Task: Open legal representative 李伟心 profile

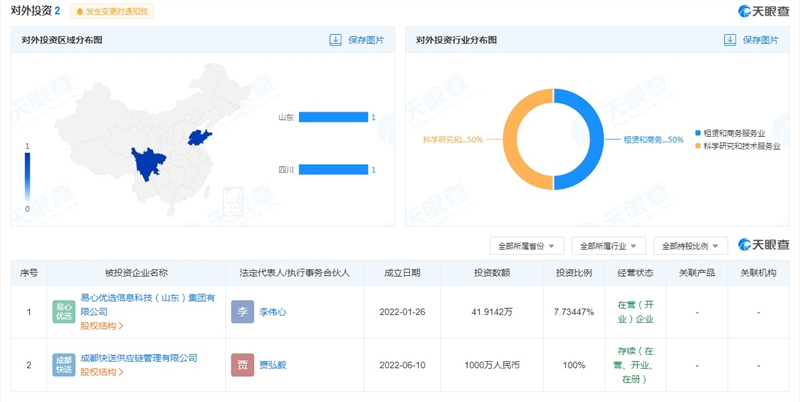Action: (x=273, y=312)
